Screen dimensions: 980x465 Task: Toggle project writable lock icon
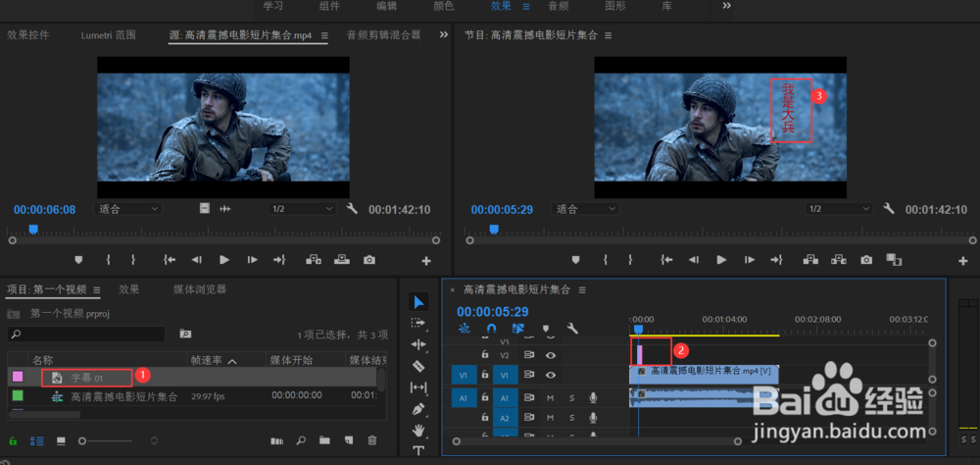pyautogui.click(x=13, y=440)
